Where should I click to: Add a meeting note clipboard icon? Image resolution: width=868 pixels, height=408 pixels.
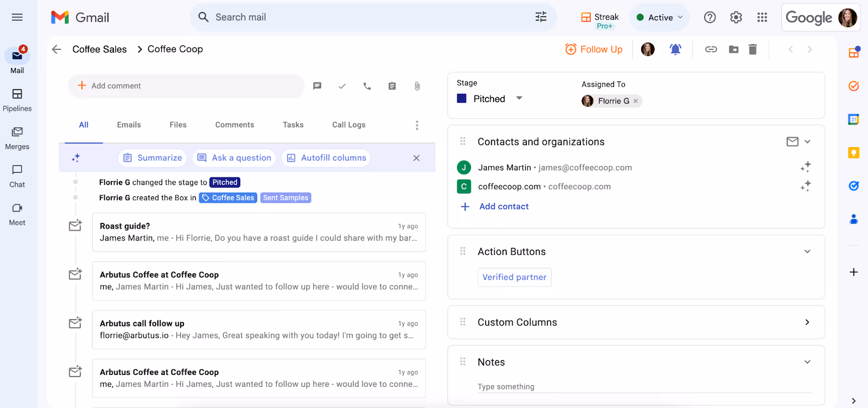pos(392,86)
